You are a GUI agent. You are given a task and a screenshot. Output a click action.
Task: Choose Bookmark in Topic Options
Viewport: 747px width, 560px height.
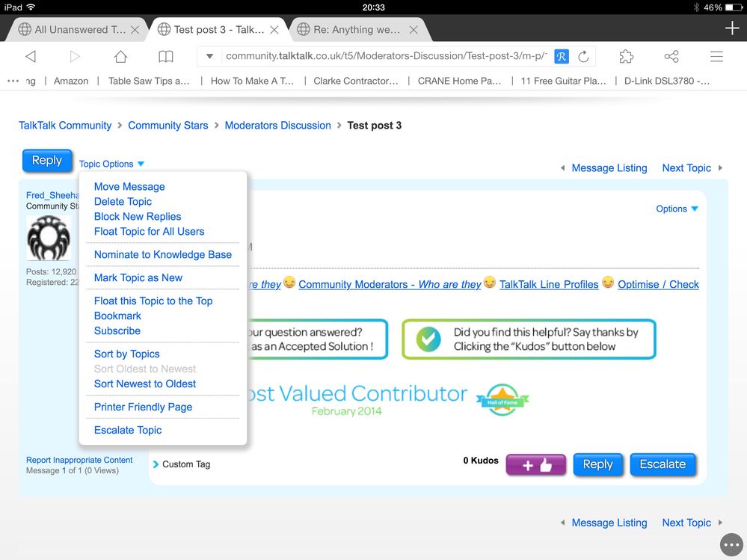coord(117,316)
